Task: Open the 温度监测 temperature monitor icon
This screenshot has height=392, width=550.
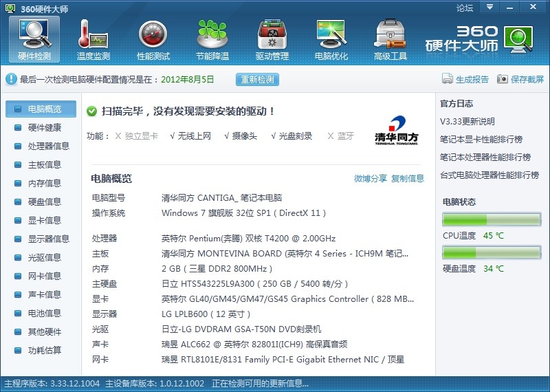Action: click(93, 36)
